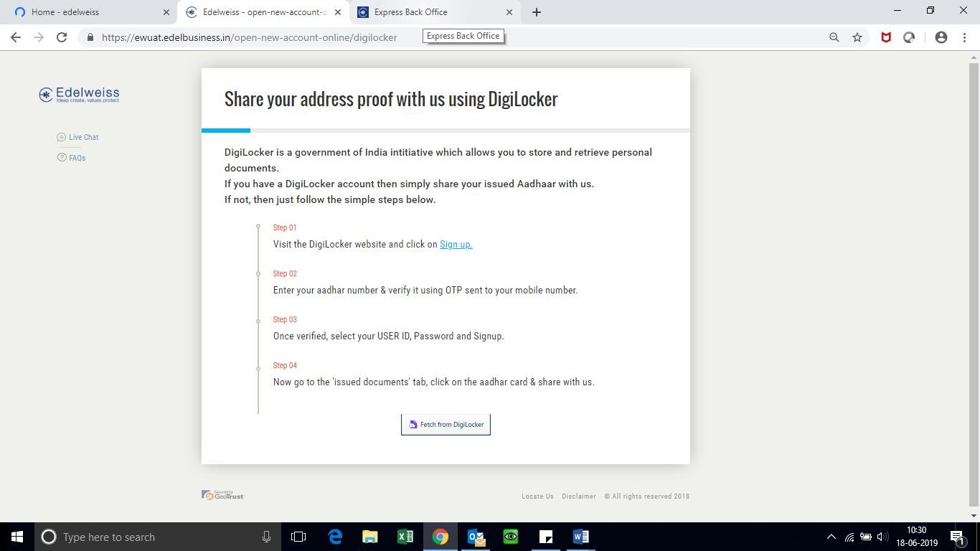Open the Chrome profile avatar
Image resolution: width=980 pixels, height=551 pixels.
pyautogui.click(x=941, y=37)
